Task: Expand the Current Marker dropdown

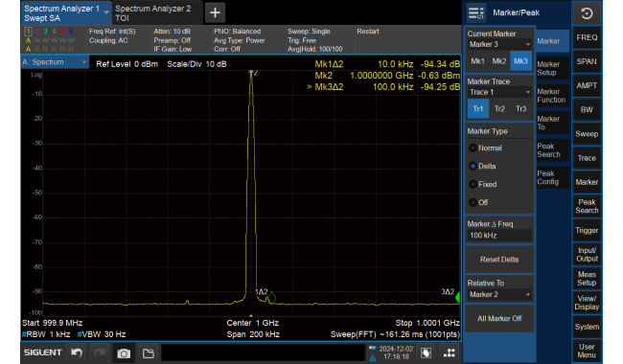Action: pyautogui.click(x=499, y=44)
